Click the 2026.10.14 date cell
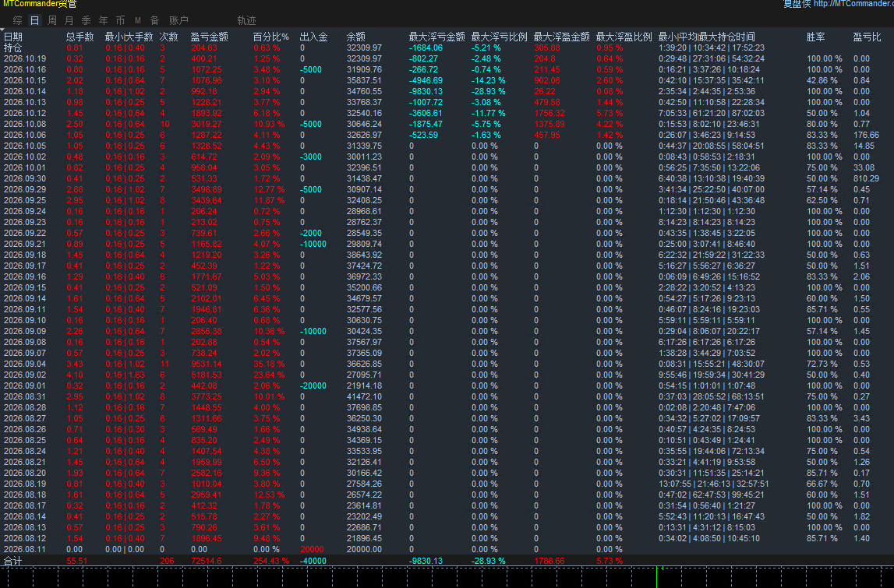The height and width of the screenshot is (588, 894). [x=25, y=91]
